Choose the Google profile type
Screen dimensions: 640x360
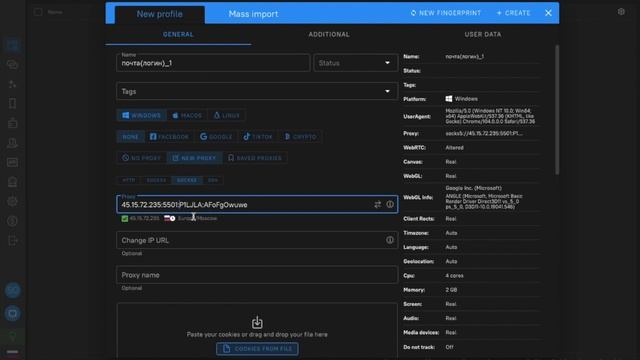(216, 137)
